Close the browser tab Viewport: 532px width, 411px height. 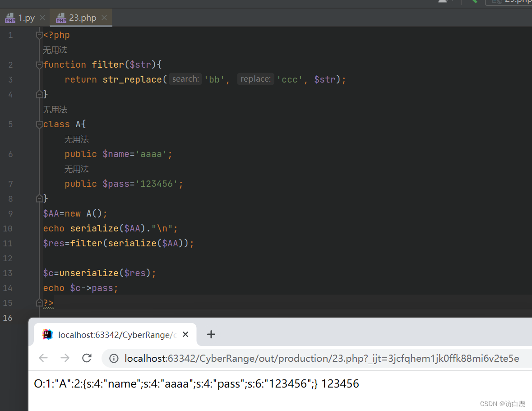pyautogui.click(x=185, y=335)
